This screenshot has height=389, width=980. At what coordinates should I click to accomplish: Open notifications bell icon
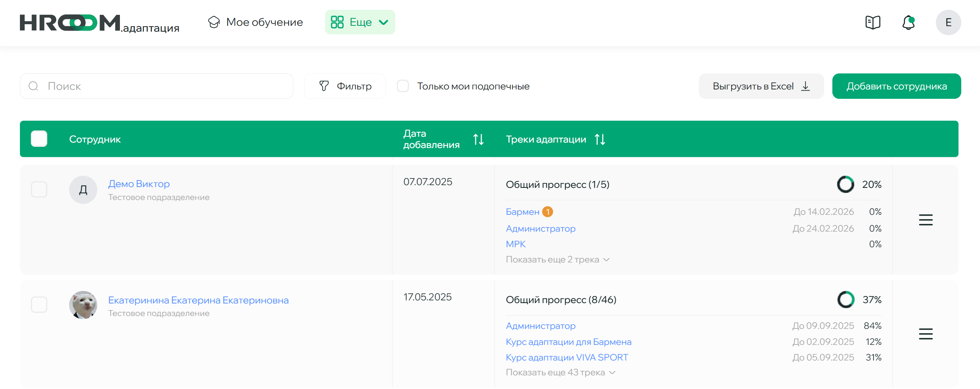point(909,22)
